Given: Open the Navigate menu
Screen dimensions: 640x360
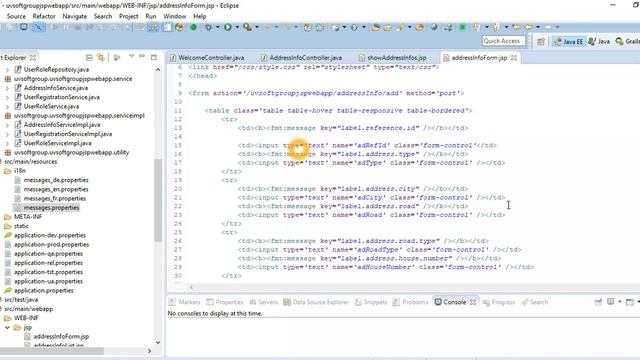Looking at the screenshot, I should click(x=75, y=16).
